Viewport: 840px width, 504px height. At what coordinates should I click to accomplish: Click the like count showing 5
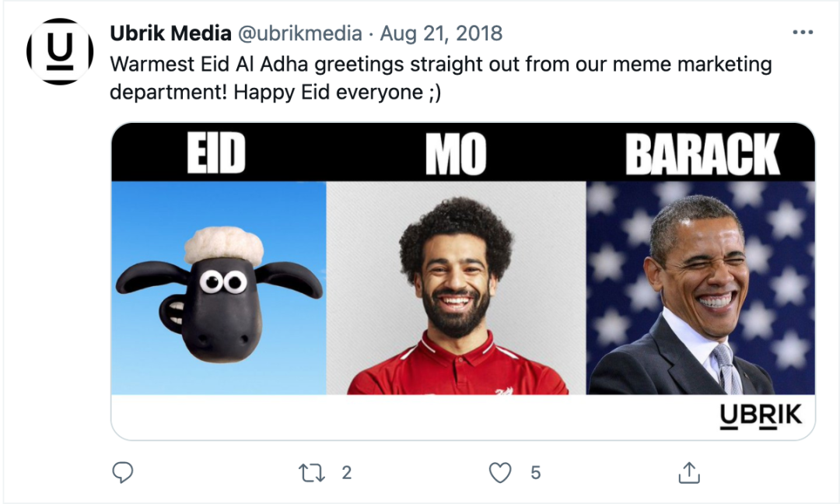(535, 472)
